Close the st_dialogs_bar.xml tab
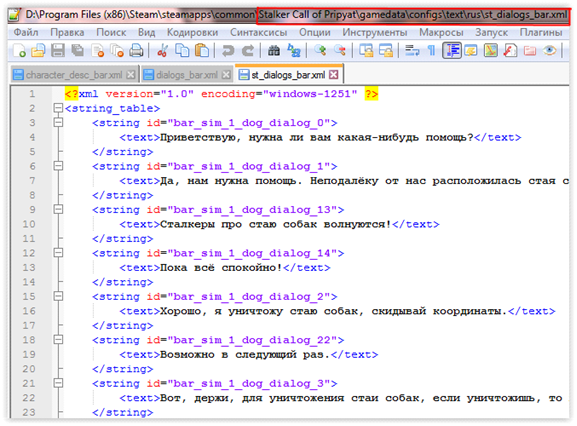The height and width of the screenshot is (426, 577). coord(334,75)
